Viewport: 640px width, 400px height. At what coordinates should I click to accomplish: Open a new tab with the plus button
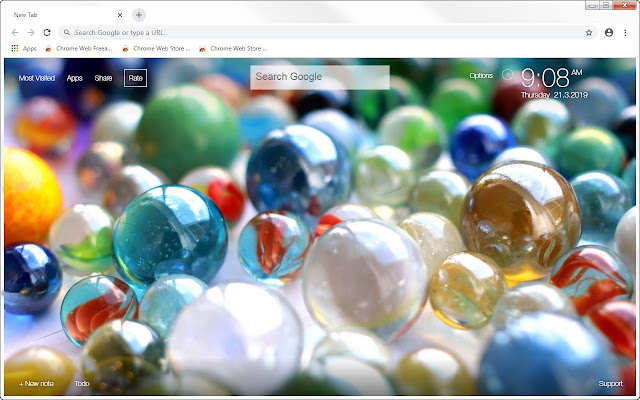pyautogui.click(x=139, y=15)
